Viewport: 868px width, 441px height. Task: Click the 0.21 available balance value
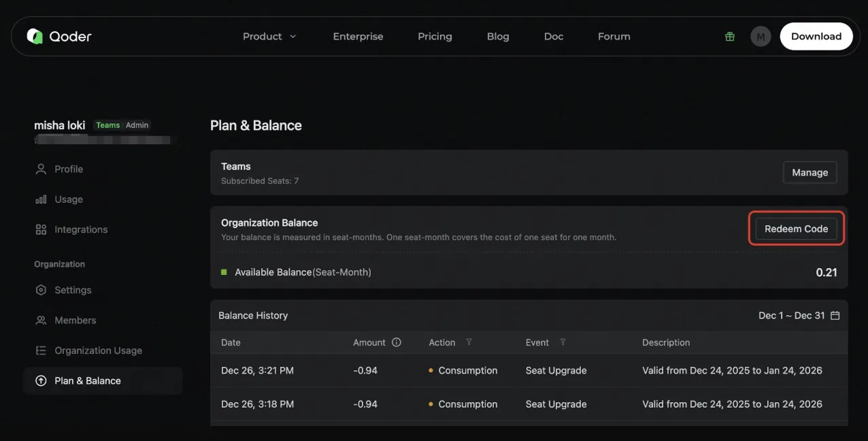point(827,272)
